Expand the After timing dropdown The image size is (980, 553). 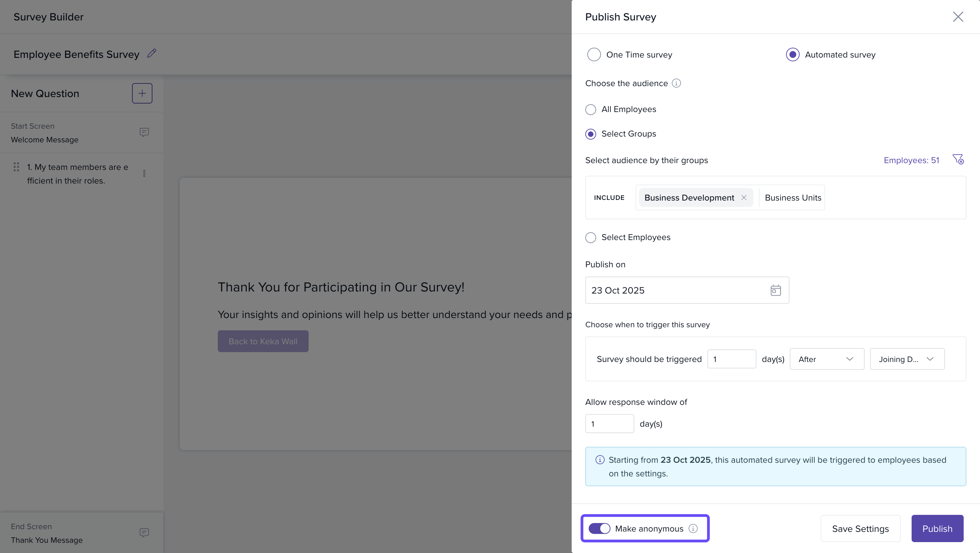coord(827,359)
